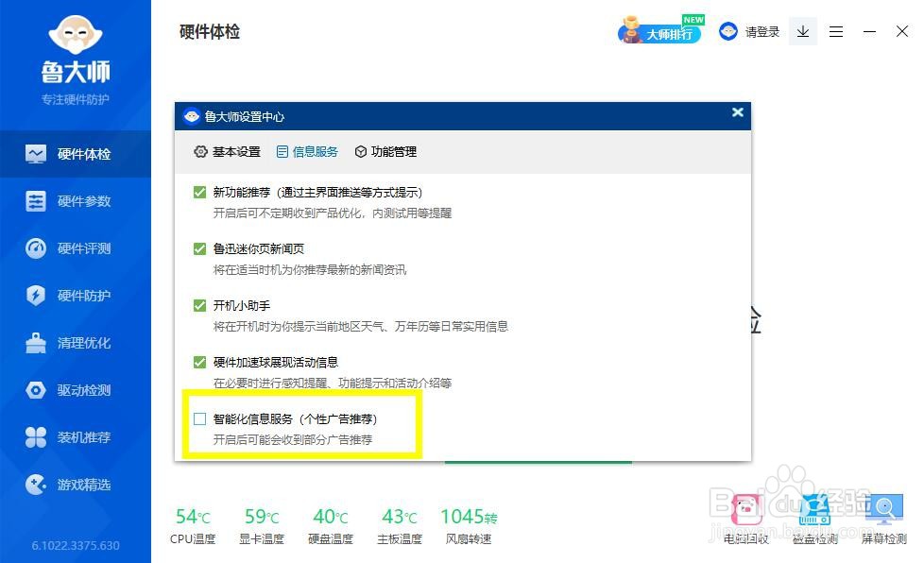The height and width of the screenshot is (563, 924).
Task: Click 开启后可能会收到部分广告推荐 description
Action: (x=293, y=440)
